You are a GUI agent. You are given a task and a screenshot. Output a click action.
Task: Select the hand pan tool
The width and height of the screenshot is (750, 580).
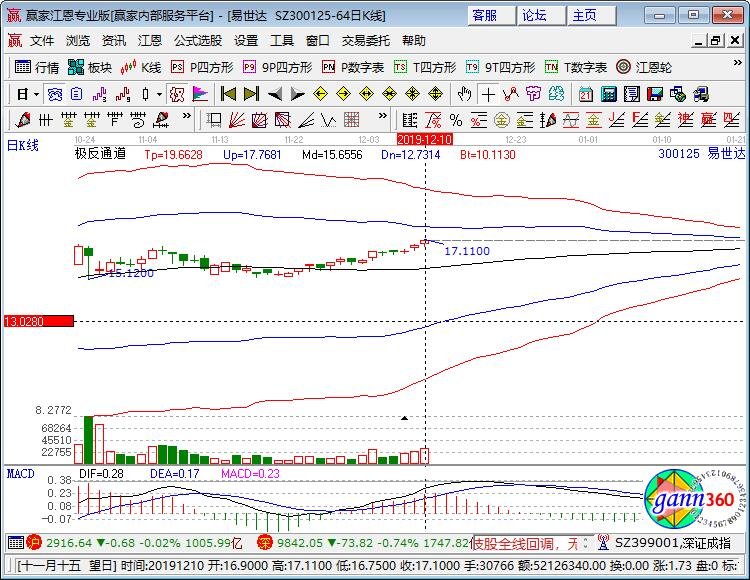[x=464, y=94]
